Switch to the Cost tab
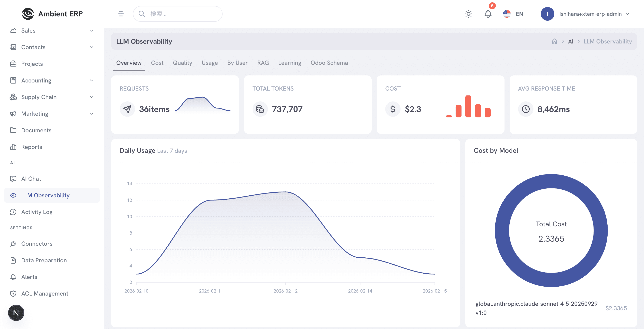Screen dimensions: 644x329 (157, 63)
